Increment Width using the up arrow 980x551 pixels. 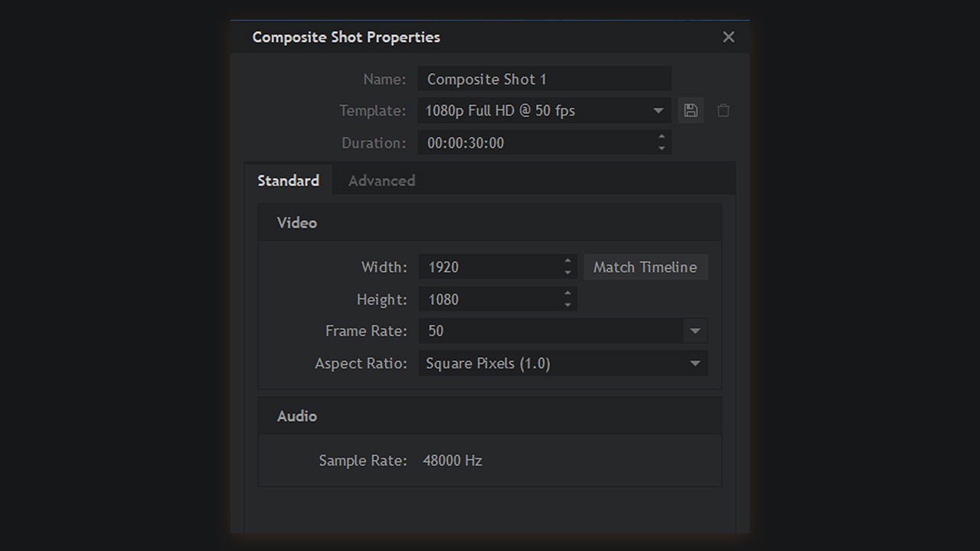pyautogui.click(x=567, y=262)
